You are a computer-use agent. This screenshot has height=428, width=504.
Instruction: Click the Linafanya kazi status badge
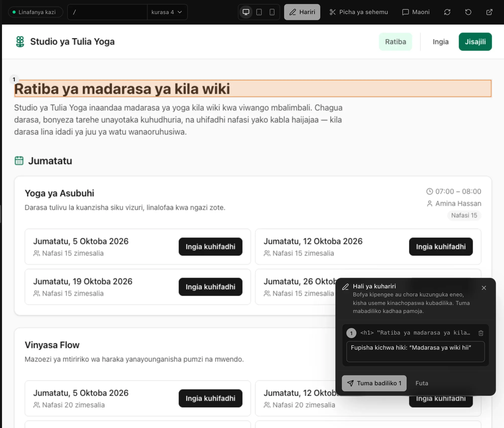pos(35,12)
